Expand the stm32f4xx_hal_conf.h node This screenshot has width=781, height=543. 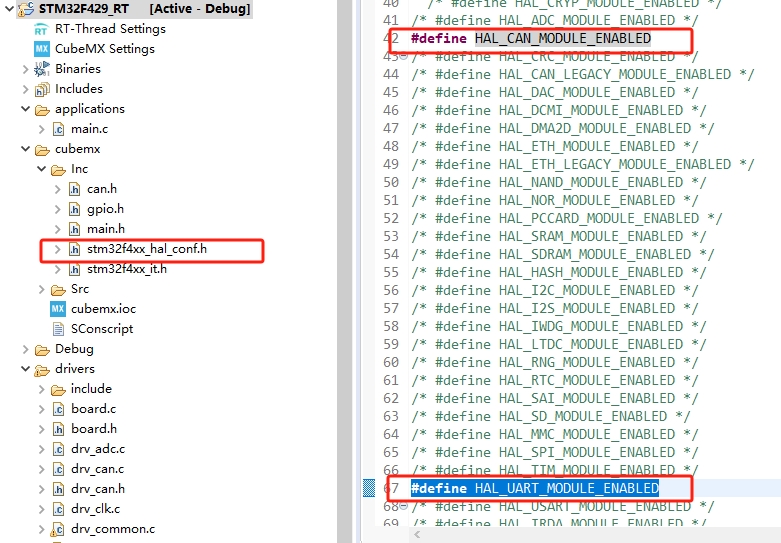click(x=57, y=249)
